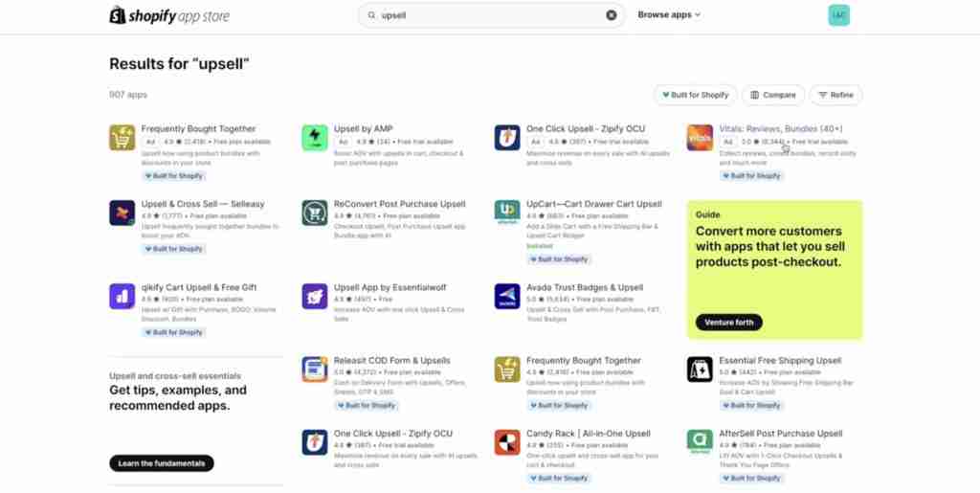Click the Compare button

pyautogui.click(x=773, y=95)
